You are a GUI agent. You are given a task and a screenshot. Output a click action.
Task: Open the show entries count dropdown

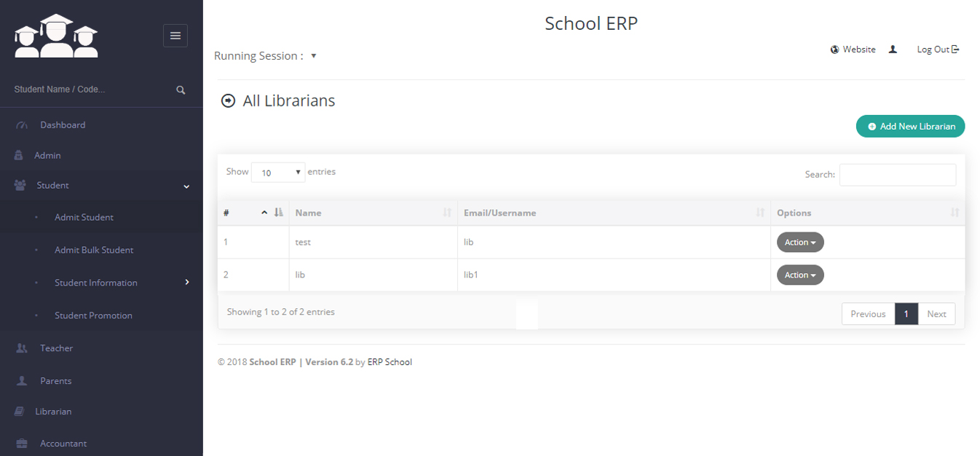click(x=278, y=173)
